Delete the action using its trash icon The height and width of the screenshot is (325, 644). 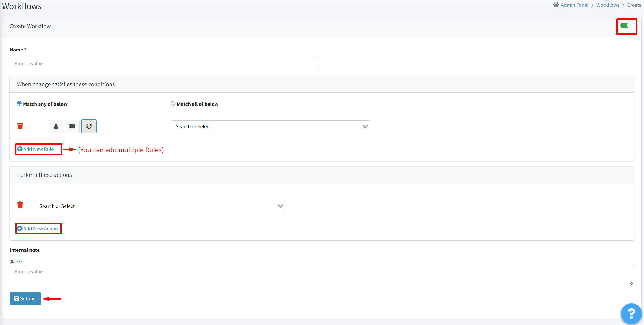coord(20,205)
